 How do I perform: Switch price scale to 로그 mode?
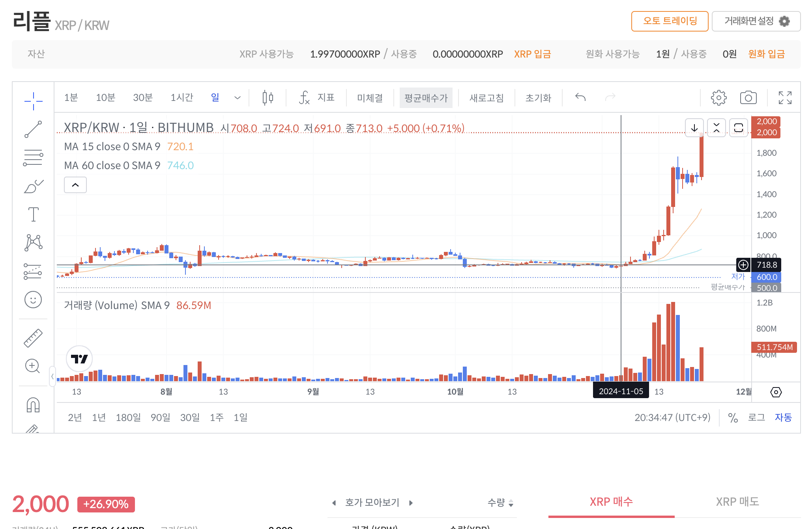pos(756,417)
